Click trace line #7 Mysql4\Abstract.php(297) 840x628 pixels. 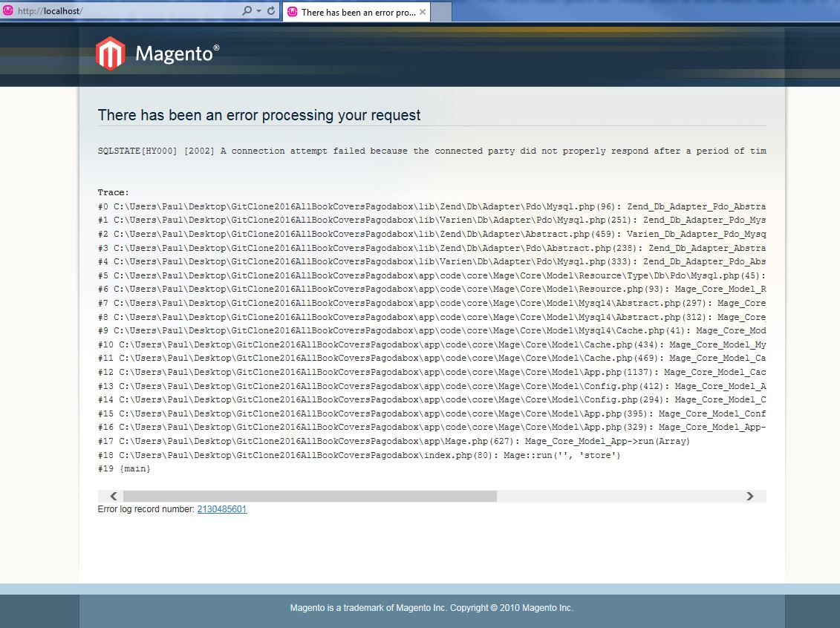pos(432,303)
